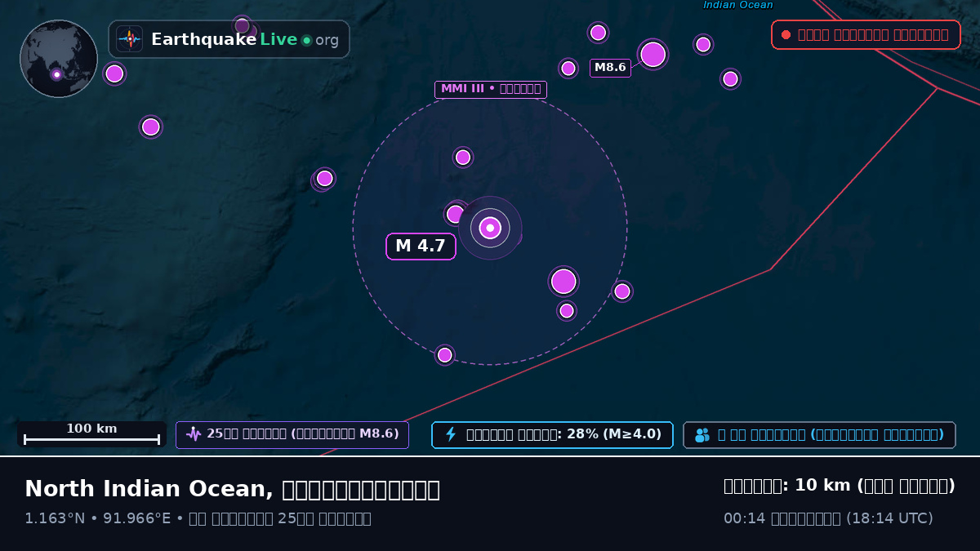The height and width of the screenshot is (551, 980).
Task: Click the MMI III intensity label
Action: [x=490, y=89]
